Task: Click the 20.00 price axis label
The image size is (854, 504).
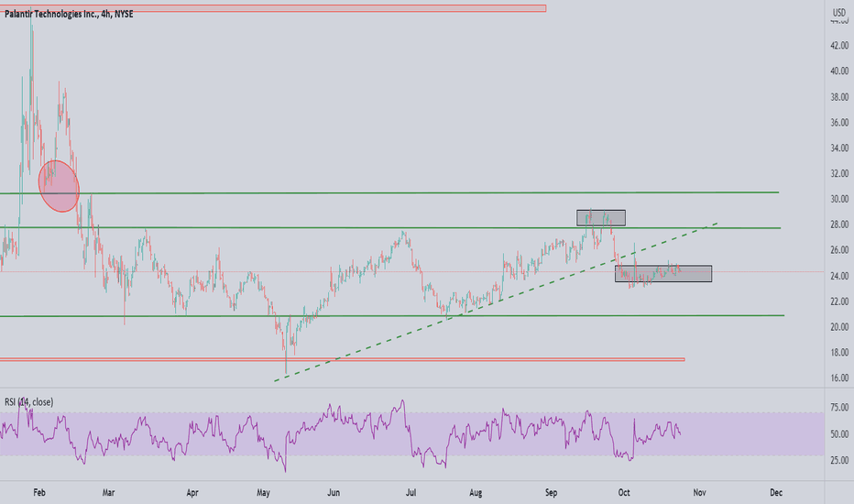Action: click(x=839, y=327)
